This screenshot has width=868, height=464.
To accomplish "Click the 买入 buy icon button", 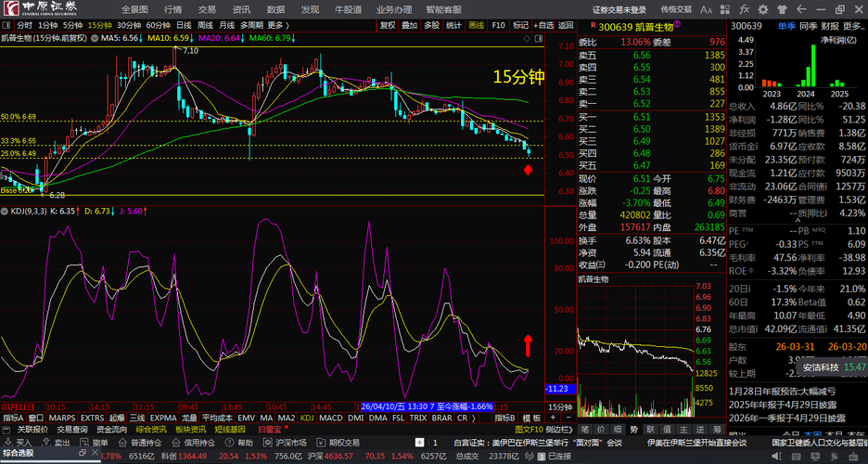I will (18, 443).
